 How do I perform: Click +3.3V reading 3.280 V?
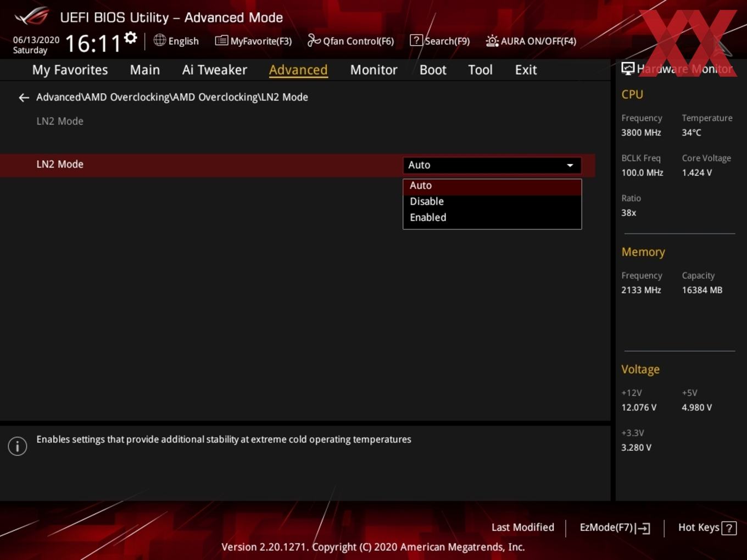coord(636,447)
